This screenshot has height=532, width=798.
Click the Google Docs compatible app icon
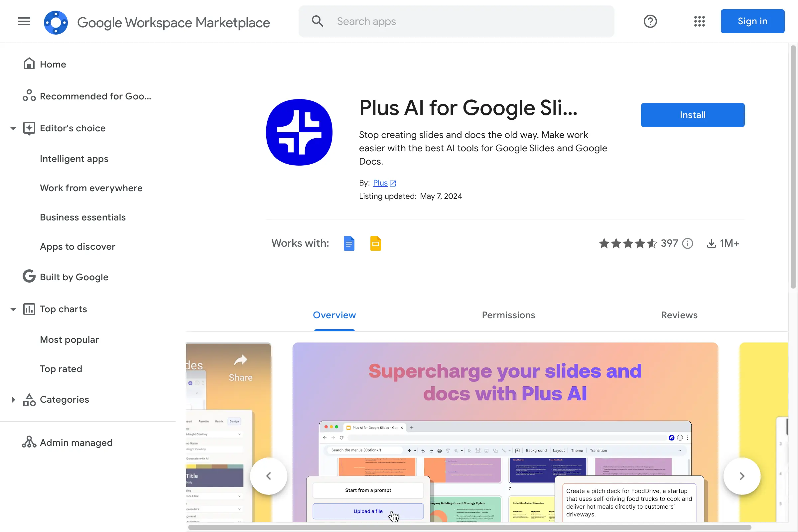click(x=349, y=243)
